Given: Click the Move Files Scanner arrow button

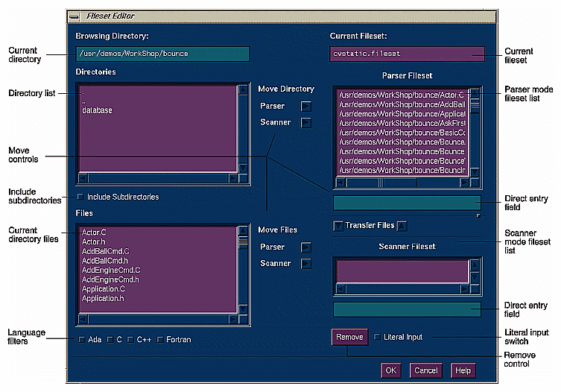Looking at the screenshot, I should (x=306, y=264).
